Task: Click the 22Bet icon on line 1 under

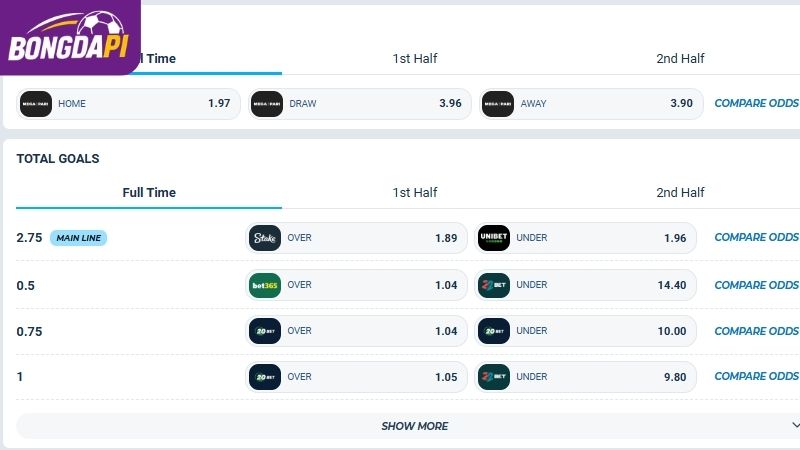Action: tap(494, 377)
